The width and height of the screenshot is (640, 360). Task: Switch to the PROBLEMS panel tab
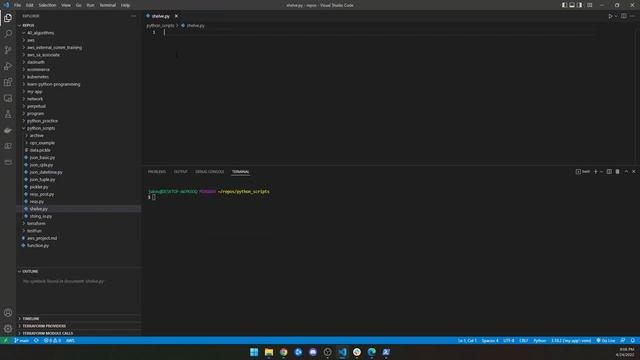(157, 172)
